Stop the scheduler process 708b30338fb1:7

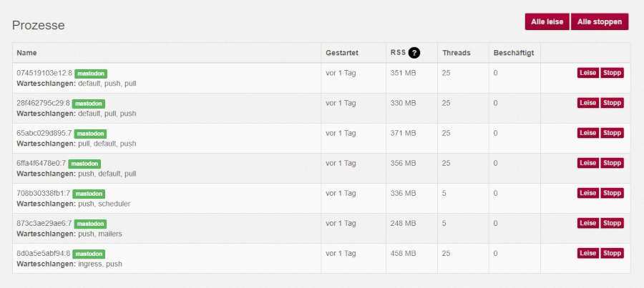(612, 193)
